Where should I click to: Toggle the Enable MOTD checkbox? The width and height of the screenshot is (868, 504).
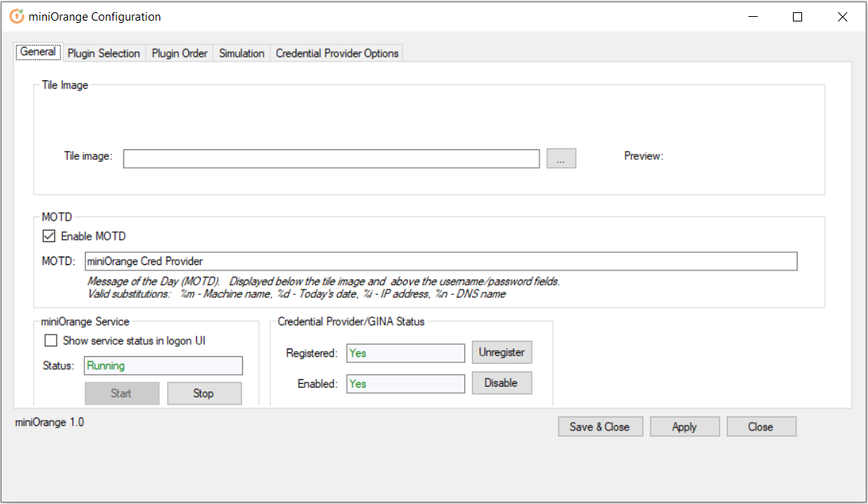tap(49, 236)
